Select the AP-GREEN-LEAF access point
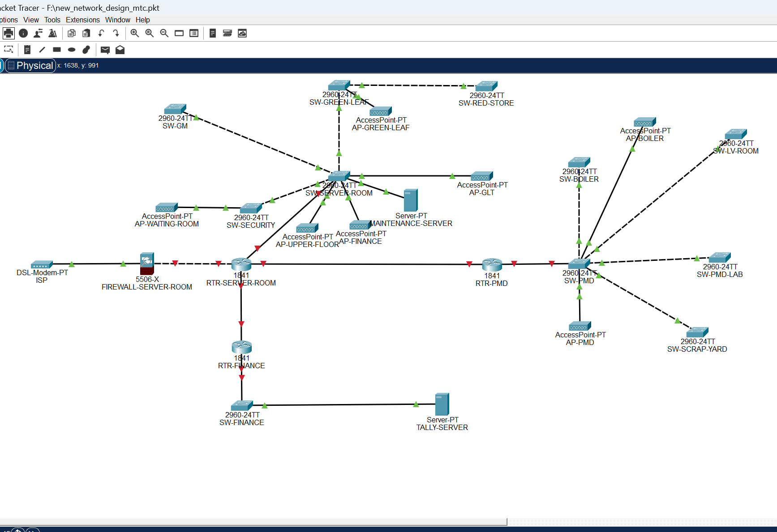Viewport: 777px width, 532px height. coord(381,111)
